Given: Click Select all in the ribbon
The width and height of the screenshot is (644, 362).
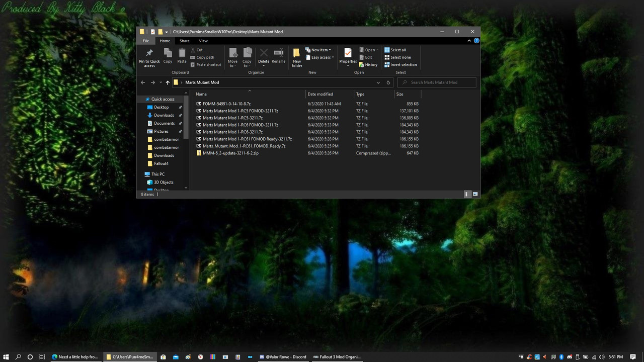Looking at the screenshot, I should (395, 50).
